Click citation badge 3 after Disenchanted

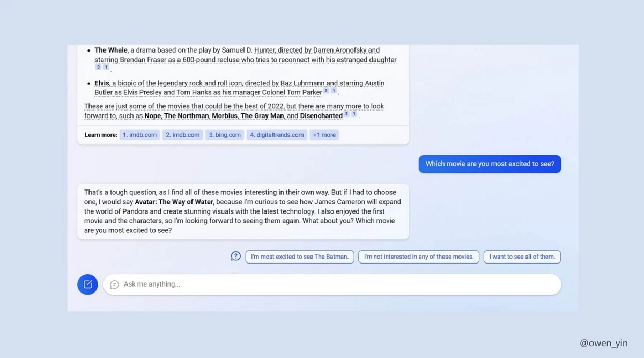[346, 113]
